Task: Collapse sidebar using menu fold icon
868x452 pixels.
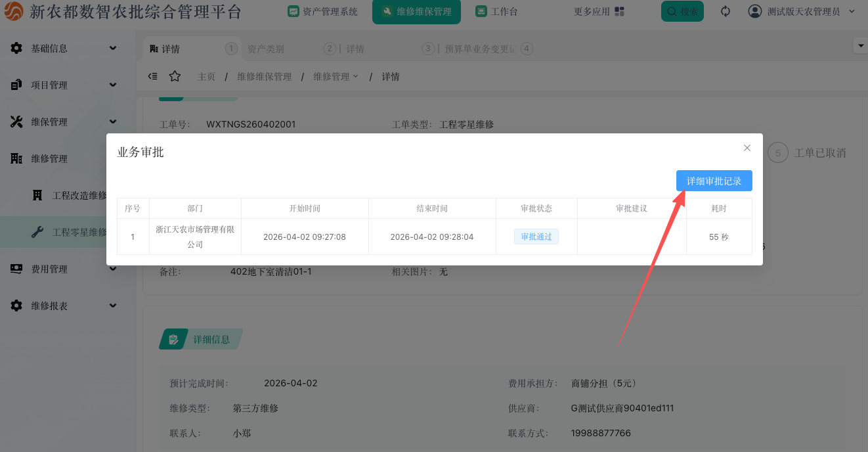Action: click(153, 76)
